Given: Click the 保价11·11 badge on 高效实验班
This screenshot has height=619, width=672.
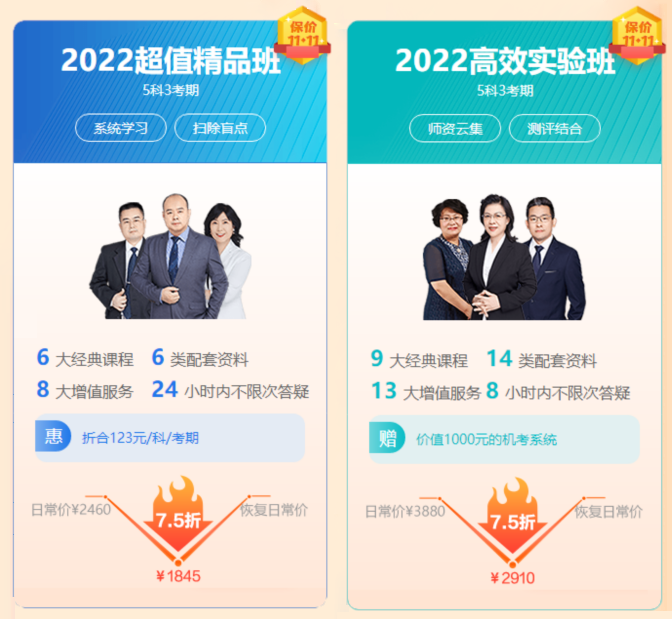Looking at the screenshot, I should [637, 36].
